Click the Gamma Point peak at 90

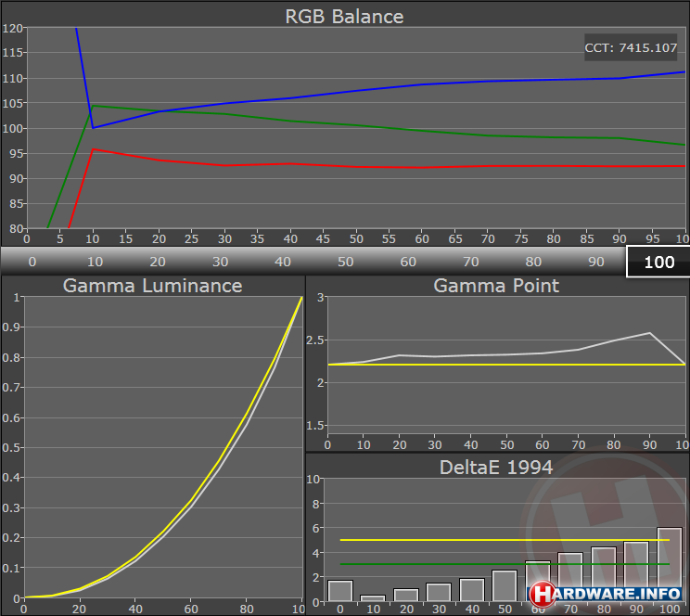click(x=650, y=333)
